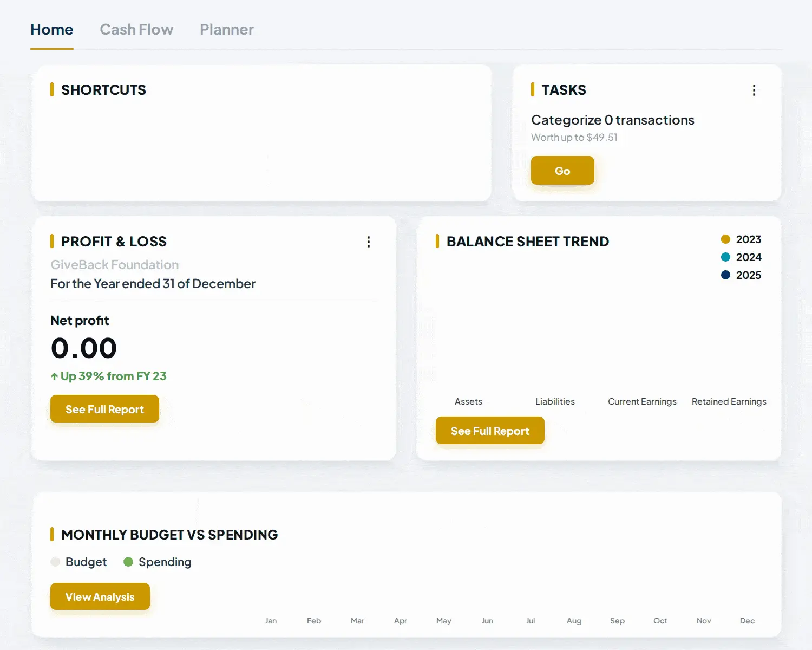Click the Aug month label
Viewport: 812px width, 650px height.
point(574,621)
